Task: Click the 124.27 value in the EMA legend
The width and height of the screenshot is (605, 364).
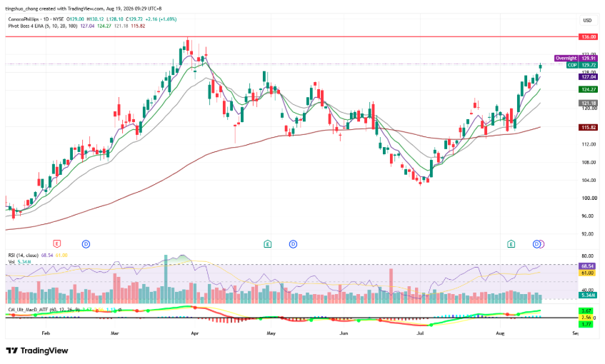Action: [x=104, y=26]
